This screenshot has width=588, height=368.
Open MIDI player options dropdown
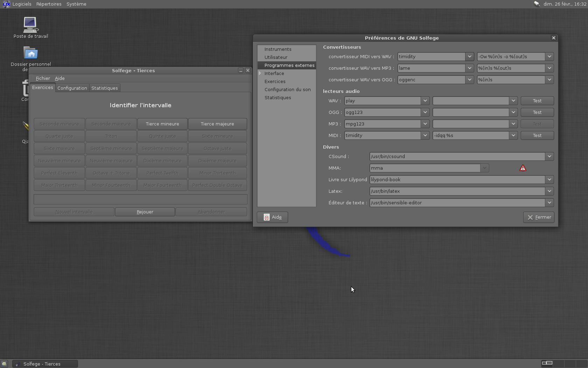(513, 135)
